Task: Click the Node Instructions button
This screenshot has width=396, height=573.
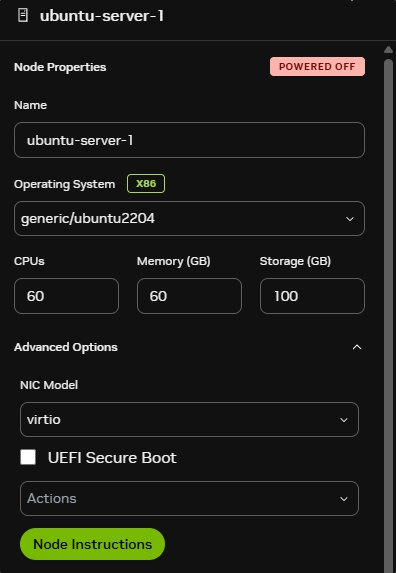Action: [92, 544]
